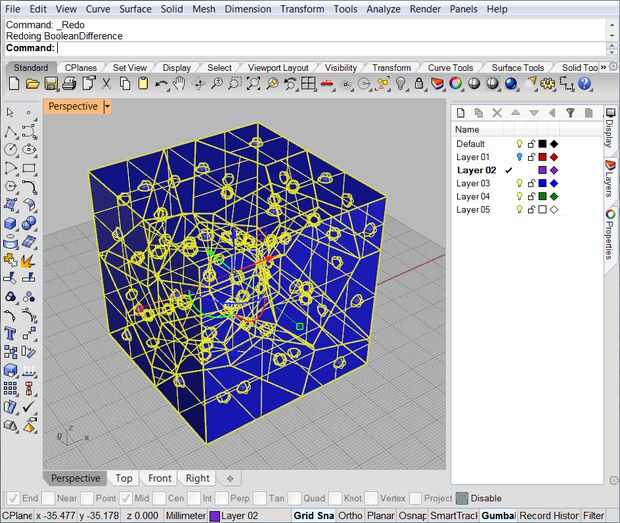Disable the Mid osnap checkbox

pyautogui.click(x=127, y=497)
